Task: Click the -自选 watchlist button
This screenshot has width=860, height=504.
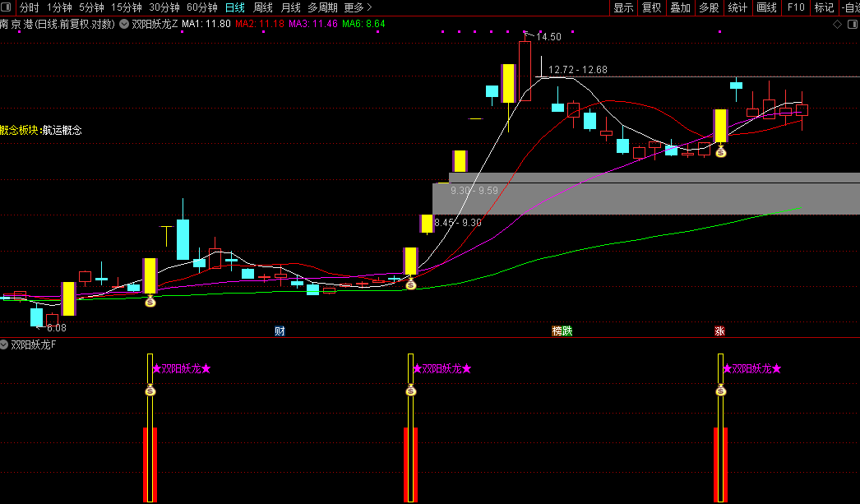Action: [849, 7]
